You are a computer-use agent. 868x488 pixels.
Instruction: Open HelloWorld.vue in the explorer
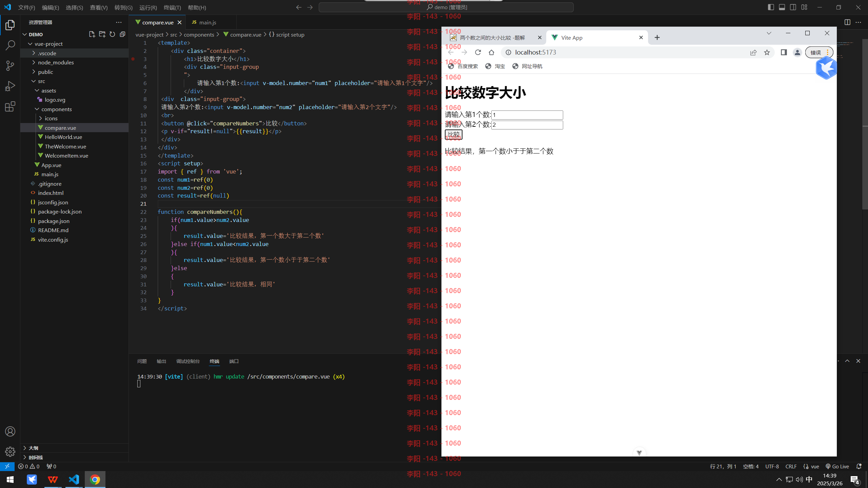tap(75, 137)
